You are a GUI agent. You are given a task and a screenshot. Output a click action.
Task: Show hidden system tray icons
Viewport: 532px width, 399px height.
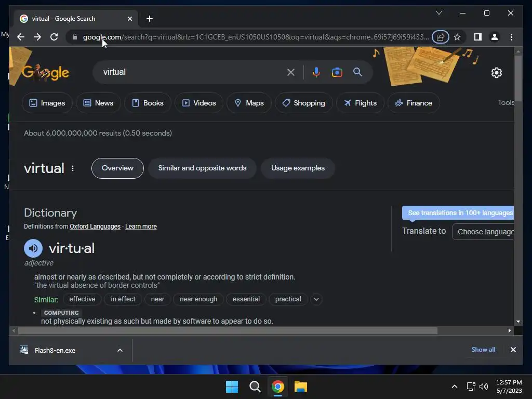[454, 387]
